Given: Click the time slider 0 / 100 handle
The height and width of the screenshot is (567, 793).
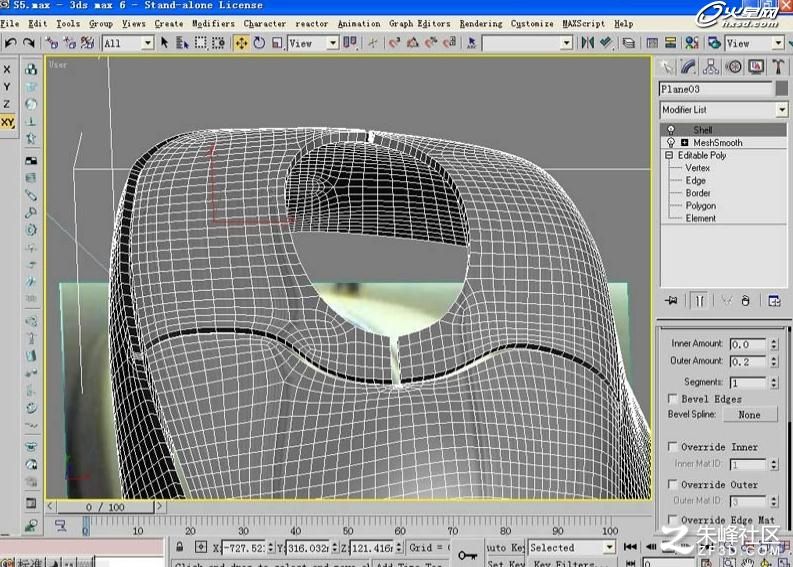Looking at the screenshot, I should click(x=105, y=507).
